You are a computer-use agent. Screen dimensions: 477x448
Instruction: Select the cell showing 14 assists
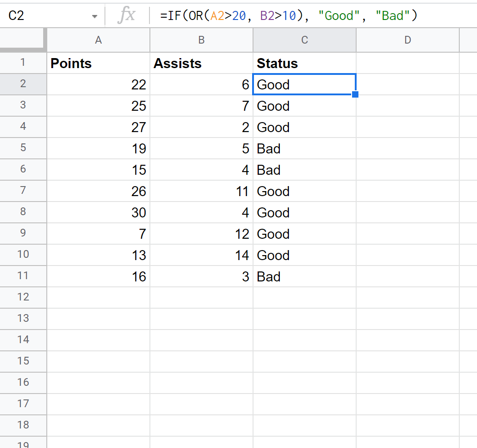pyautogui.click(x=201, y=255)
